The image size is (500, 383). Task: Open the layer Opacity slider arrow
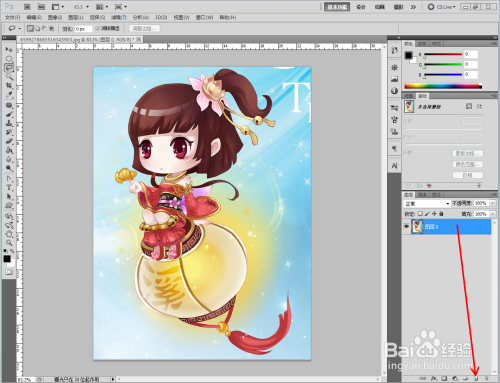[x=493, y=203]
